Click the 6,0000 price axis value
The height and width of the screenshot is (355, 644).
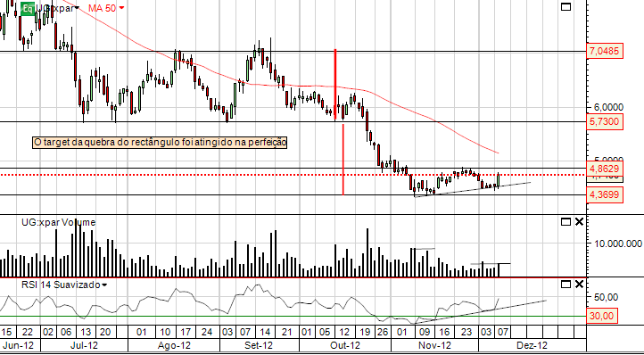pos(608,107)
